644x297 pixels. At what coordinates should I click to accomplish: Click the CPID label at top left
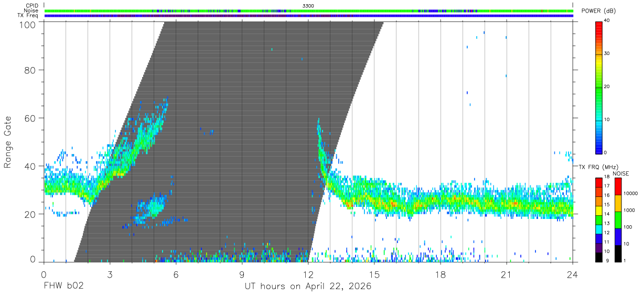31,6
